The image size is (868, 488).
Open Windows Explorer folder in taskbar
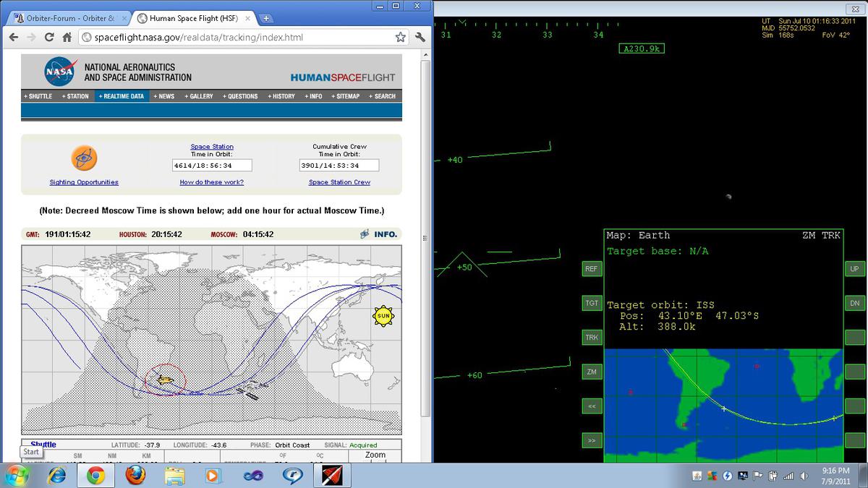(x=174, y=475)
